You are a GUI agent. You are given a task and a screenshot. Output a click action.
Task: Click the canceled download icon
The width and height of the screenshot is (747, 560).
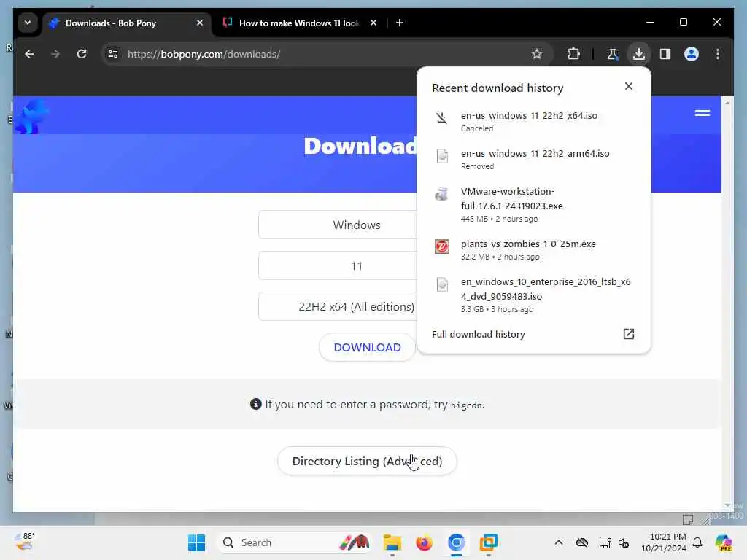pyautogui.click(x=441, y=117)
